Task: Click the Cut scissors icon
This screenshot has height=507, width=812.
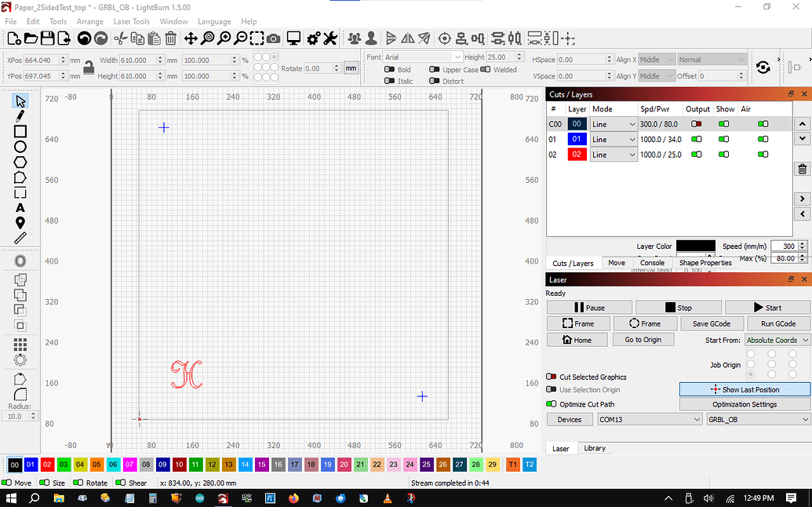Action: [120, 38]
